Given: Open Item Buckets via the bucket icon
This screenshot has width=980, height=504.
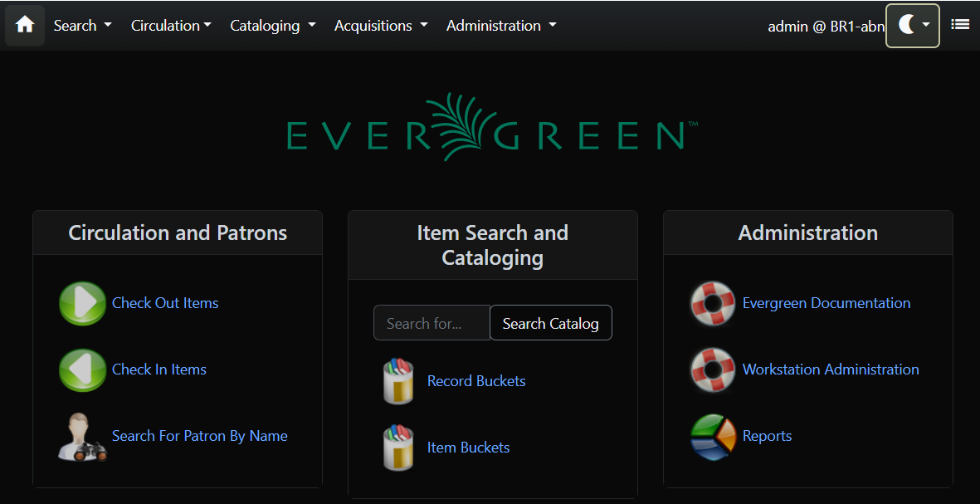Looking at the screenshot, I should point(397,447).
